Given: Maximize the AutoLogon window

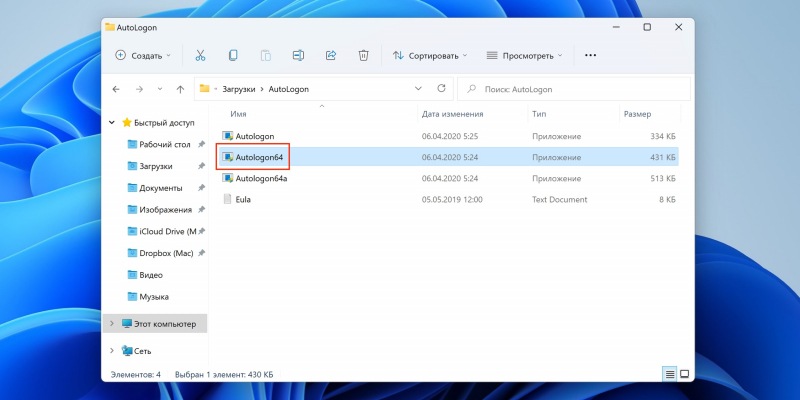Looking at the screenshot, I should pyautogui.click(x=647, y=27).
